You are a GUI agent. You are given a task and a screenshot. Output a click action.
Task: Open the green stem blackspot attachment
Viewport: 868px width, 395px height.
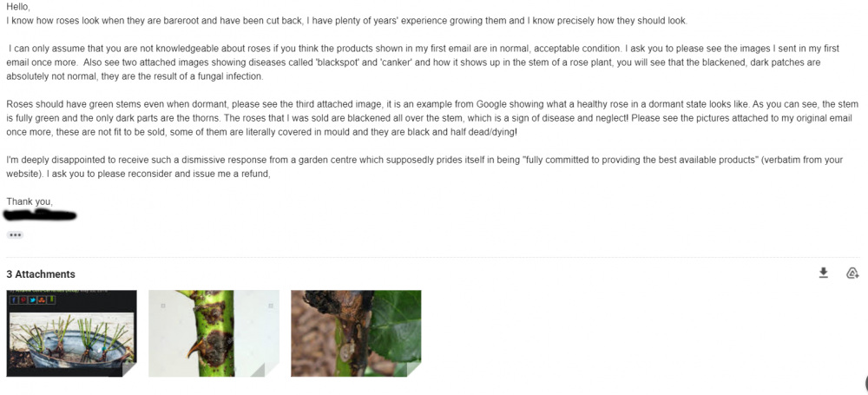tap(214, 333)
